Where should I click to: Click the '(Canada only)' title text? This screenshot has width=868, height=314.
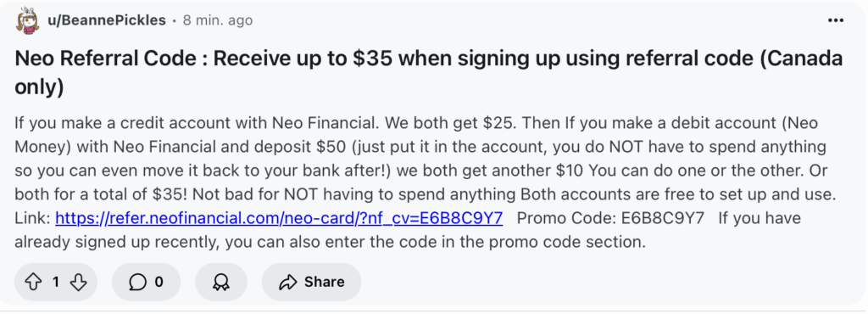[x=801, y=59]
